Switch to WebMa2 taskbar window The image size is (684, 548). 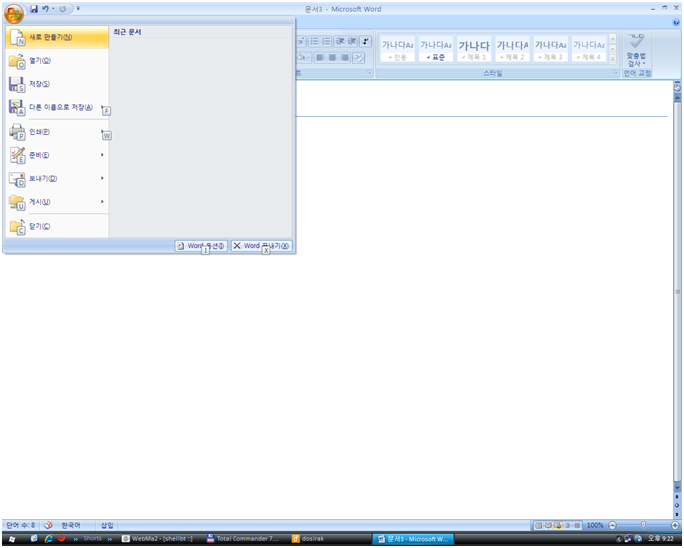[x=159, y=539]
